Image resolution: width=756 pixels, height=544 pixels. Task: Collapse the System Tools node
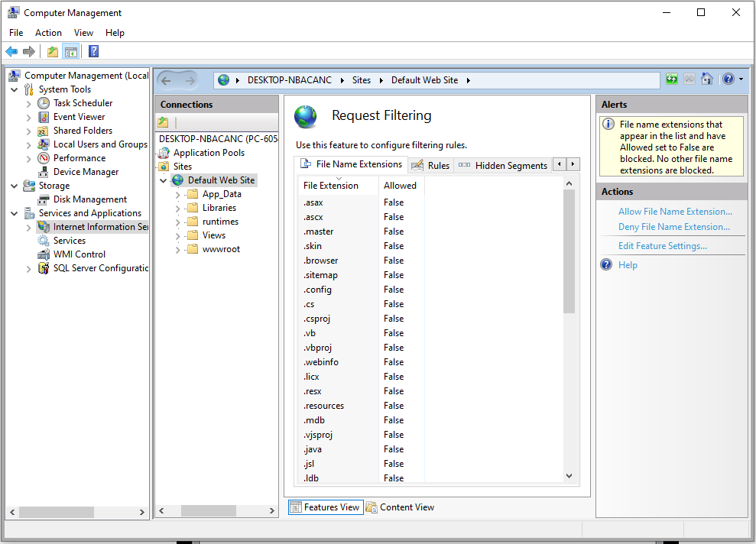pyautogui.click(x=15, y=89)
